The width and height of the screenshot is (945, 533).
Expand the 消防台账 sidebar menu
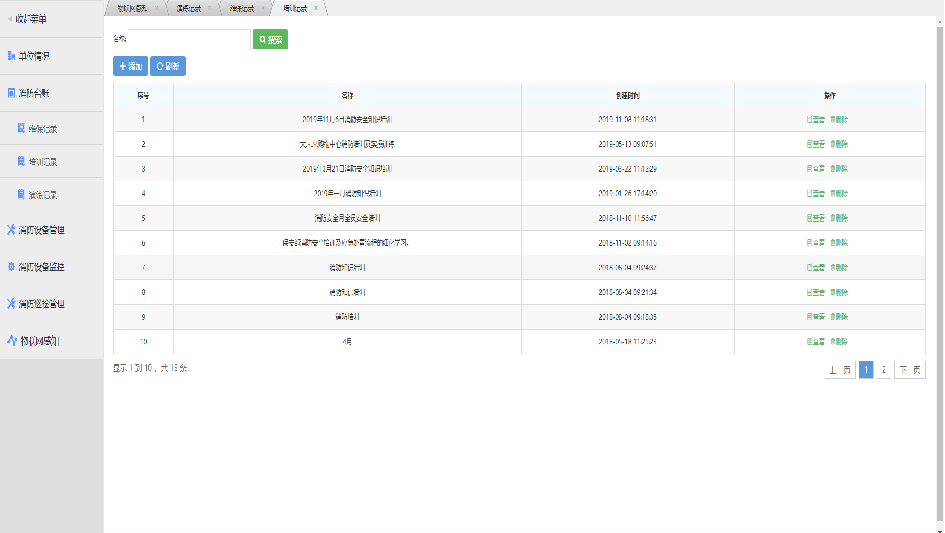(34, 93)
